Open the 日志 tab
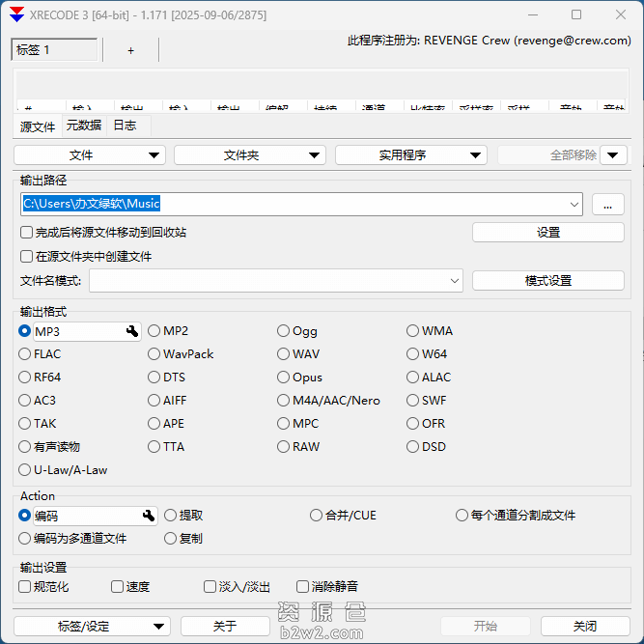This screenshot has height=644, width=644. point(125,126)
